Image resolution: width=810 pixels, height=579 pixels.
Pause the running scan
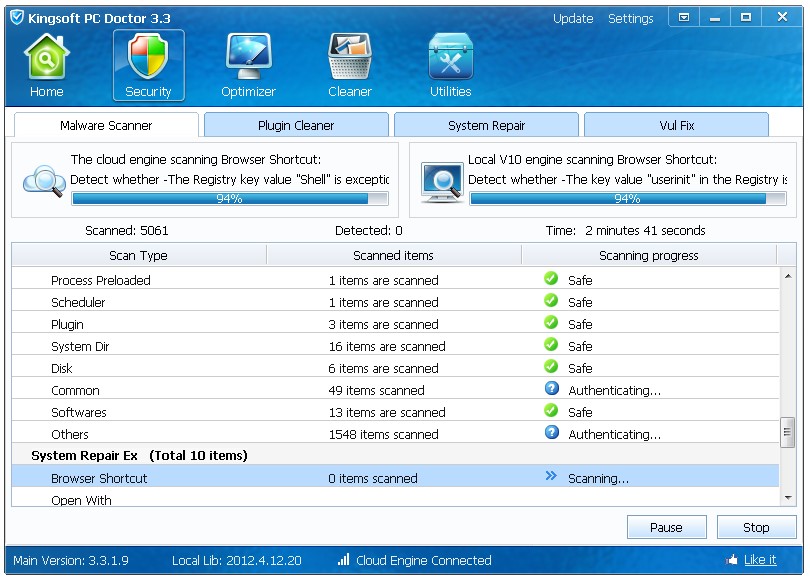click(666, 527)
